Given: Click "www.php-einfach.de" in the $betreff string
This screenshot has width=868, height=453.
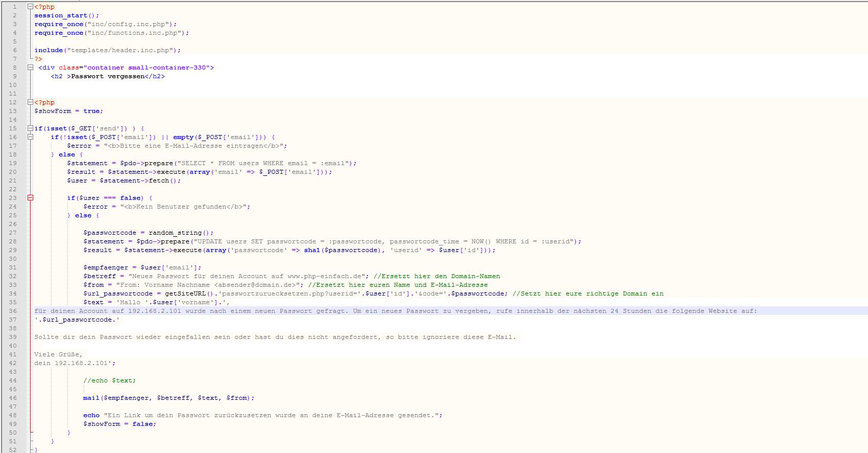Looking at the screenshot, I should [324, 276].
